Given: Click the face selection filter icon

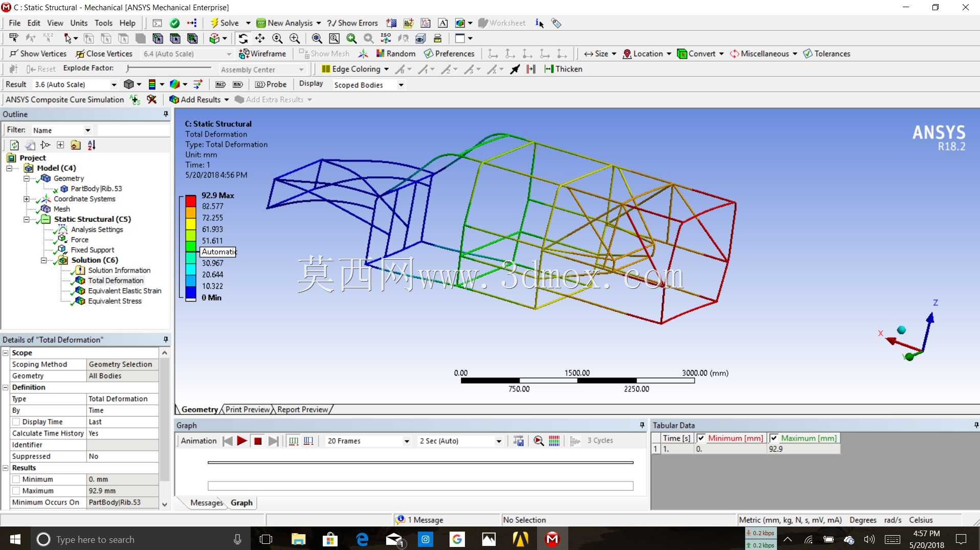Looking at the screenshot, I should [x=123, y=38].
